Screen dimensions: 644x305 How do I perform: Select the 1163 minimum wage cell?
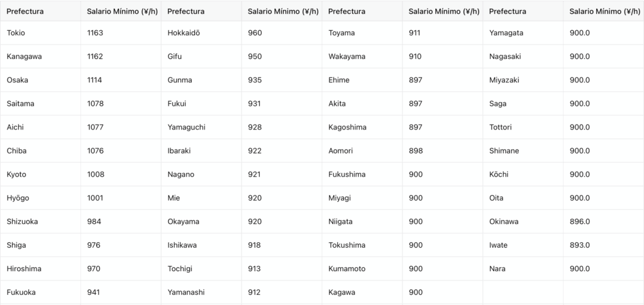click(x=95, y=33)
